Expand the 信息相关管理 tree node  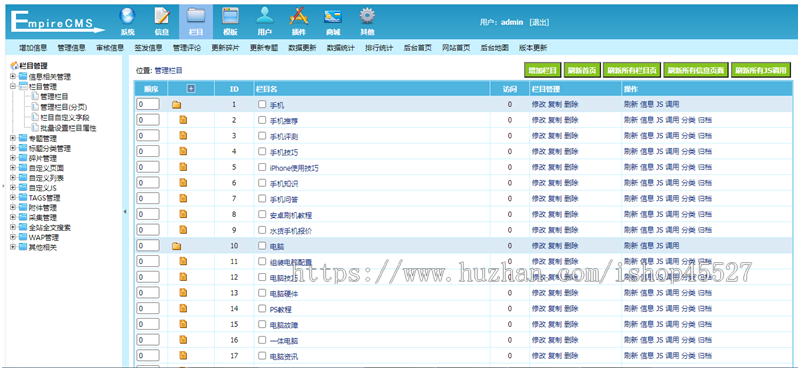[13, 77]
